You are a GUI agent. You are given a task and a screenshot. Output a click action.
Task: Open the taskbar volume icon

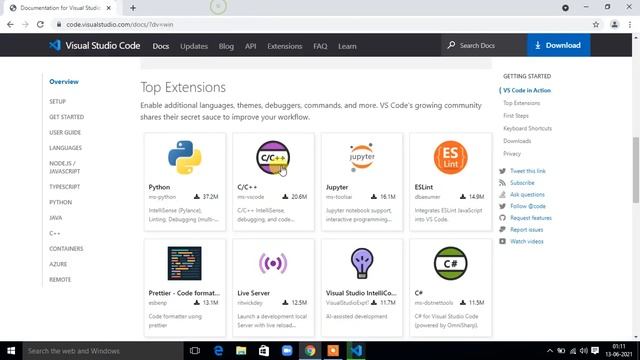[584, 351]
